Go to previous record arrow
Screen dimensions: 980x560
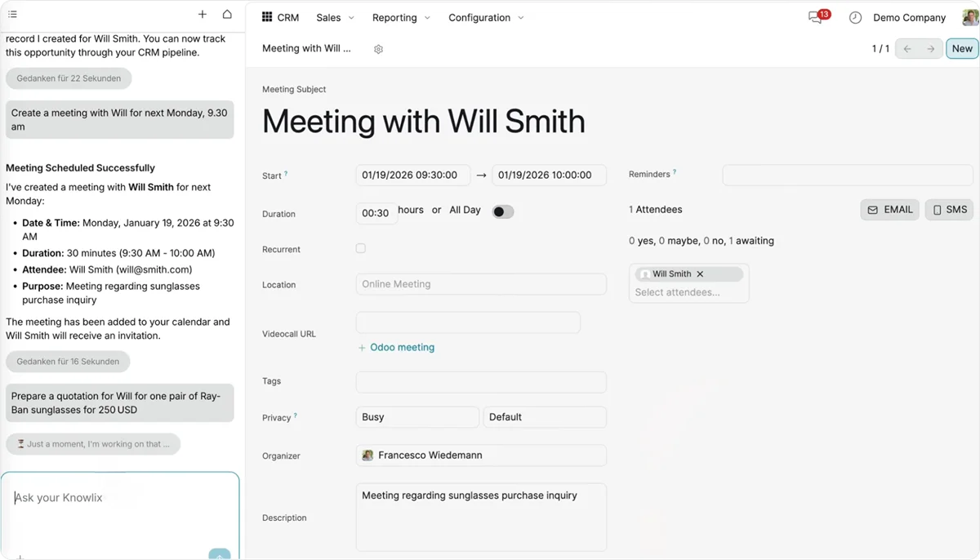[906, 49]
